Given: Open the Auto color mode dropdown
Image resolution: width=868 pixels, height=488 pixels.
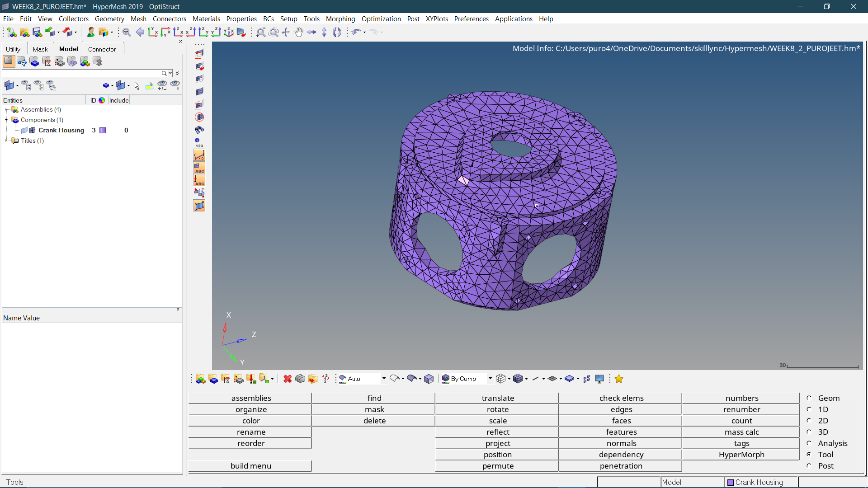Looking at the screenshot, I should pos(383,379).
